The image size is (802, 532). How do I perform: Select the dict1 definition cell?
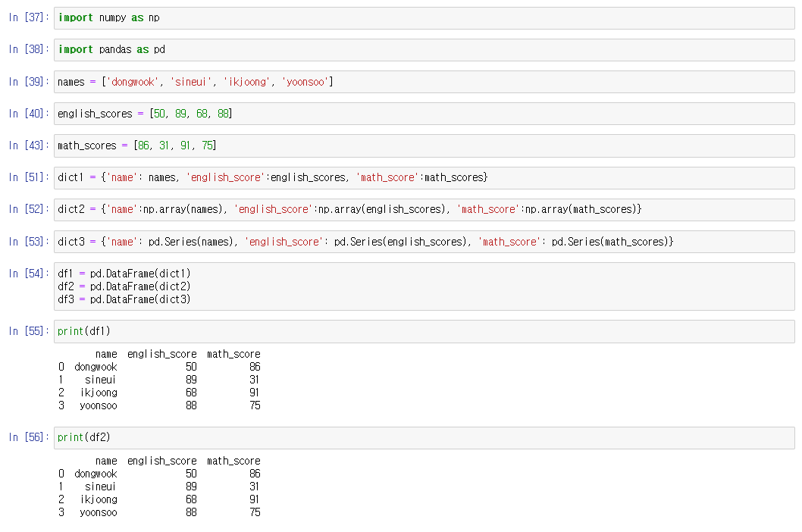coord(424,177)
